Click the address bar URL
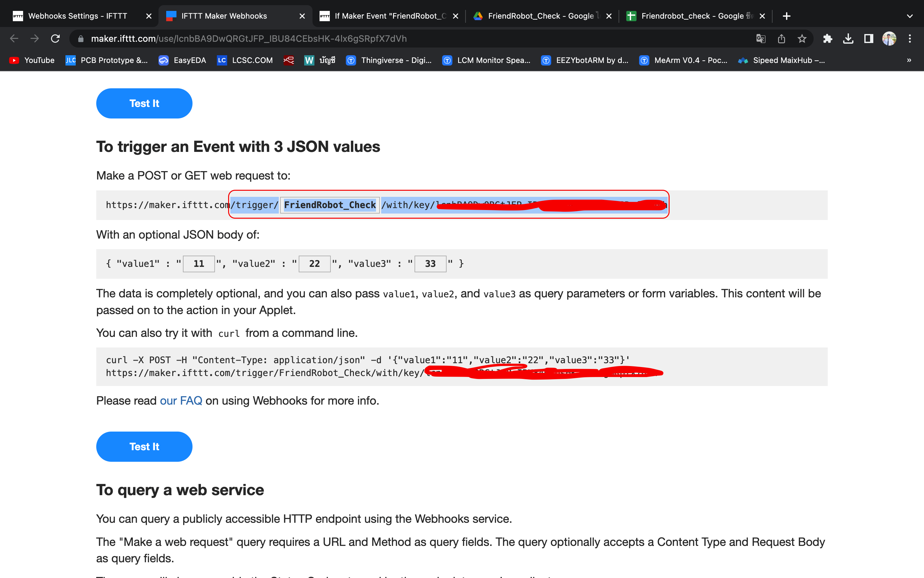The width and height of the screenshot is (924, 578). pos(249,39)
